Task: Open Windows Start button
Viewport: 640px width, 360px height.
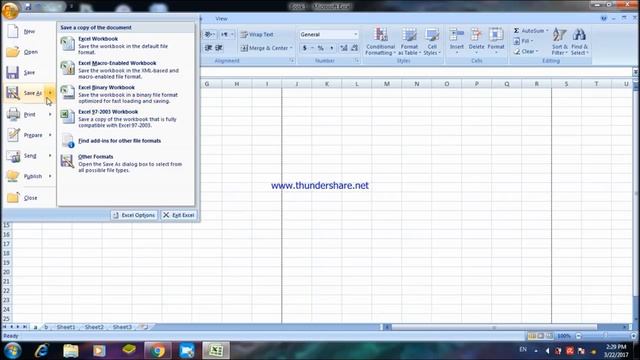Action: tap(12, 351)
